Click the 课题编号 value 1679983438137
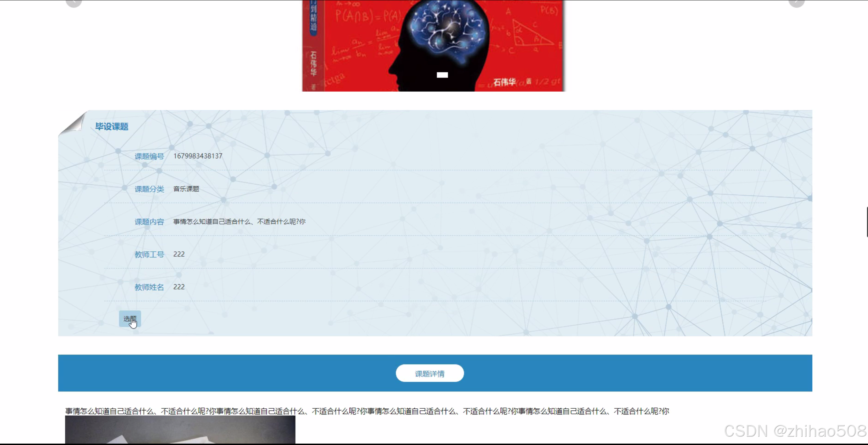 click(x=198, y=156)
